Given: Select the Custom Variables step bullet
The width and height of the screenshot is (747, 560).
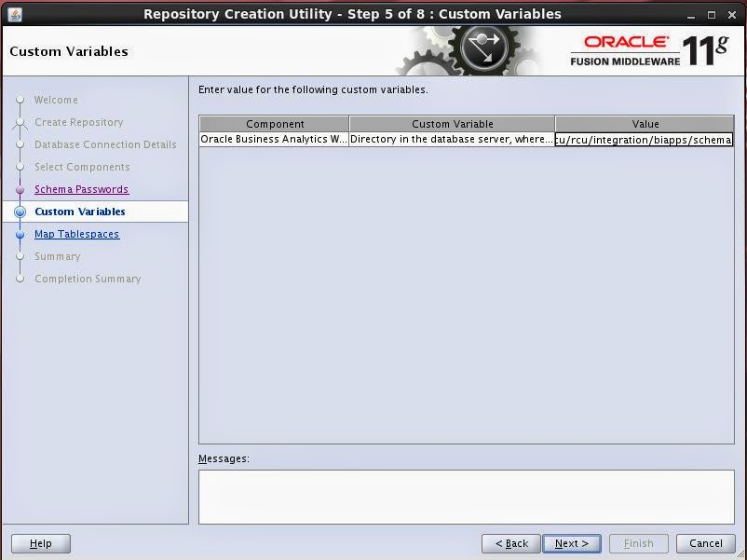Looking at the screenshot, I should [x=21, y=212].
